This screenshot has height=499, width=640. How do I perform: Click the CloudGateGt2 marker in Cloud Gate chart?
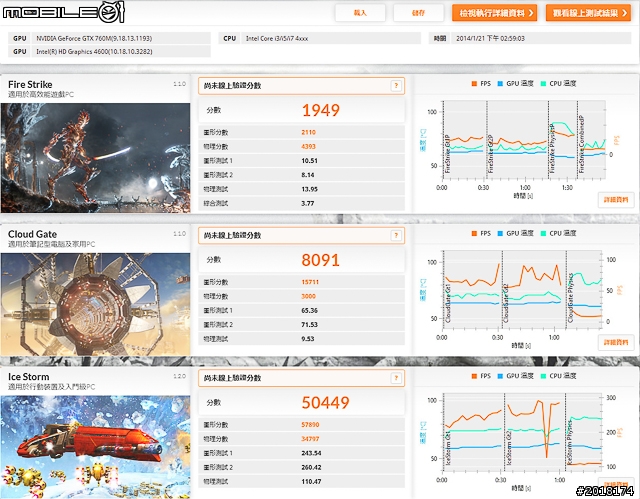point(507,303)
